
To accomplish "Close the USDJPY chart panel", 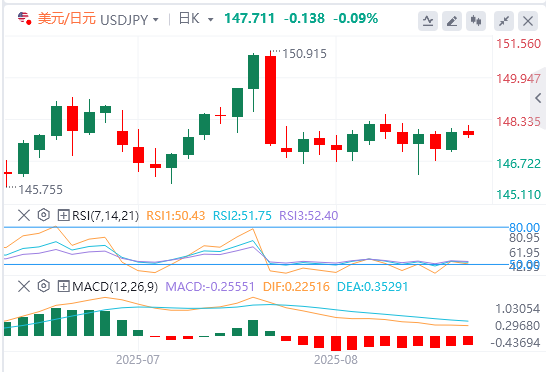I will point(528,21).
